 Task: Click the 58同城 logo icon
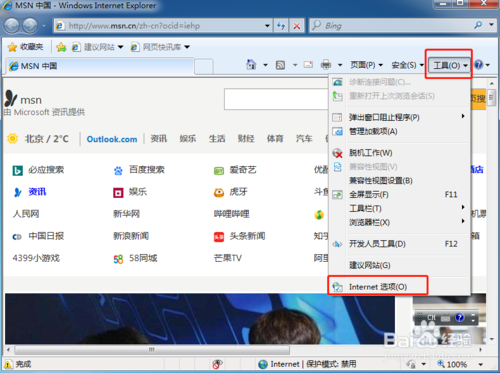pos(118,259)
